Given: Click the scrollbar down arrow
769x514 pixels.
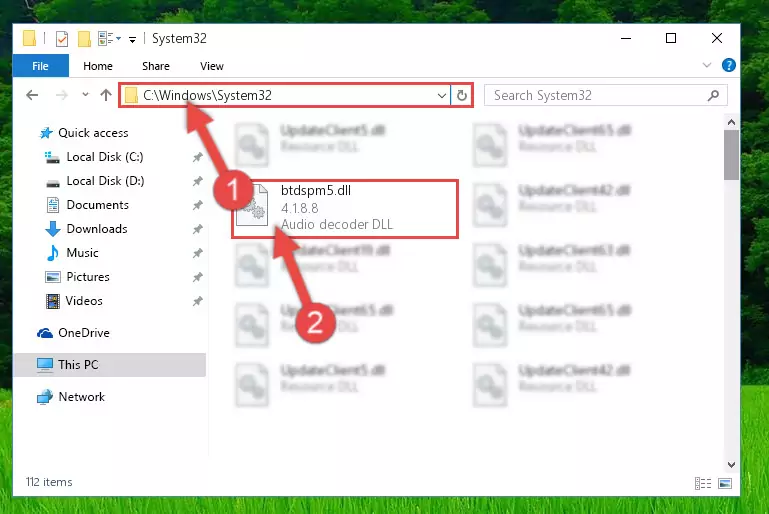Looking at the screenshot, I should point(731,464).
